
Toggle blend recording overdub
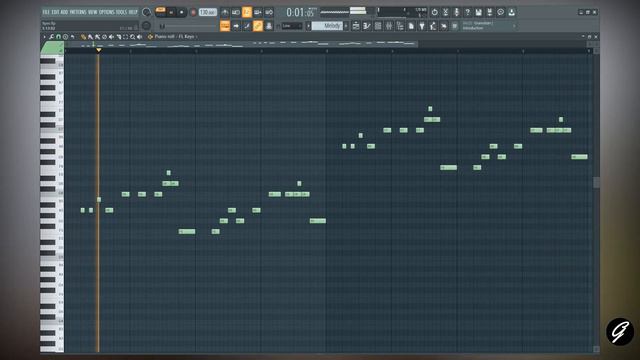[x=258, y=12]
